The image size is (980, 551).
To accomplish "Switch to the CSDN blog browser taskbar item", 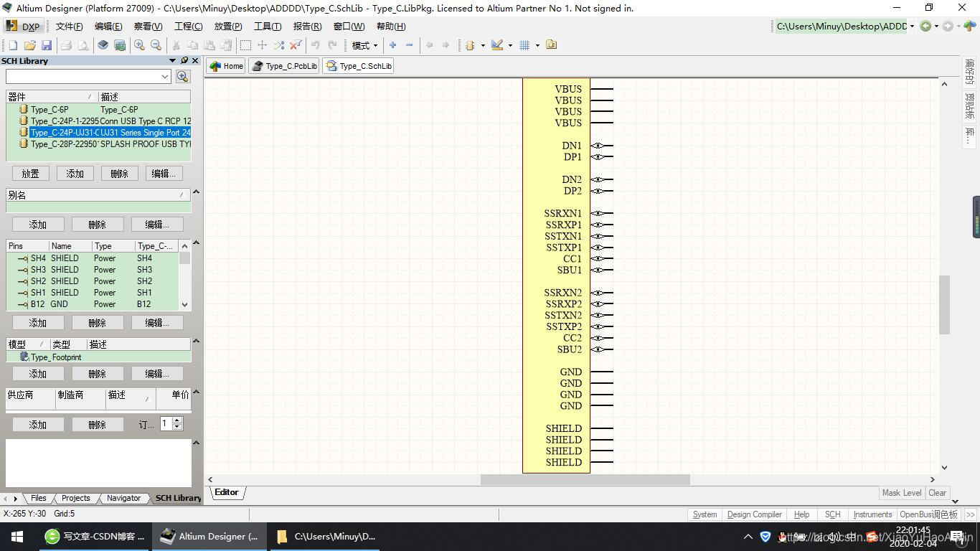I will point(95,536).
